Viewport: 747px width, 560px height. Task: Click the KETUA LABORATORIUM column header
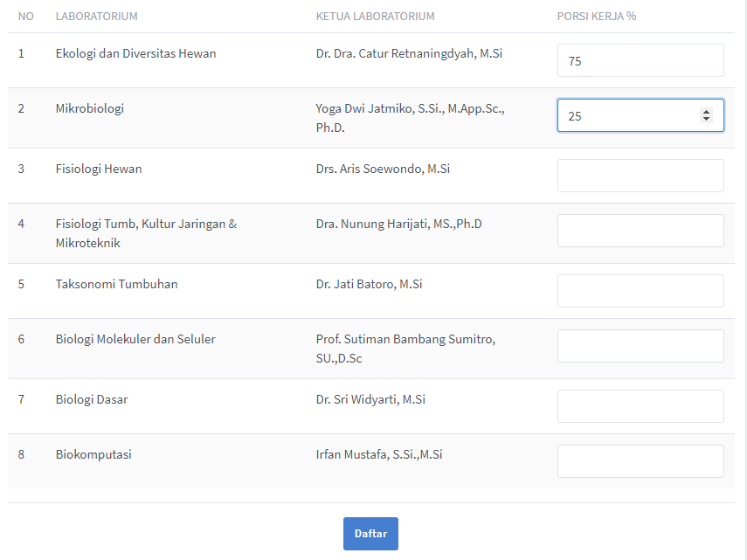tap(375, 17)
